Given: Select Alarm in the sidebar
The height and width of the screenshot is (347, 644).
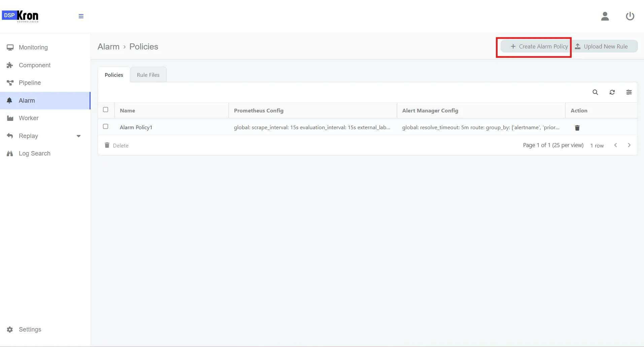Looking at the screenshot, I should 45,101.
